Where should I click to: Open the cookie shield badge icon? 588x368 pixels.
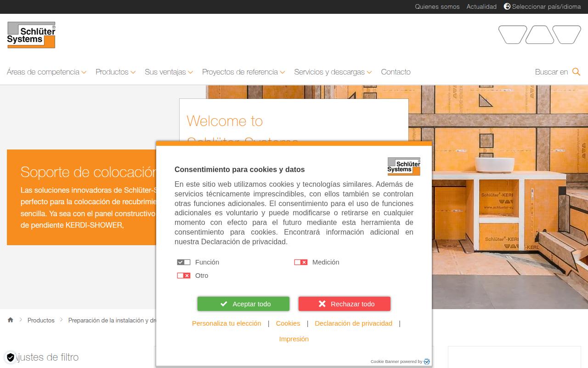pyautogui.click(x=10, y=357)
